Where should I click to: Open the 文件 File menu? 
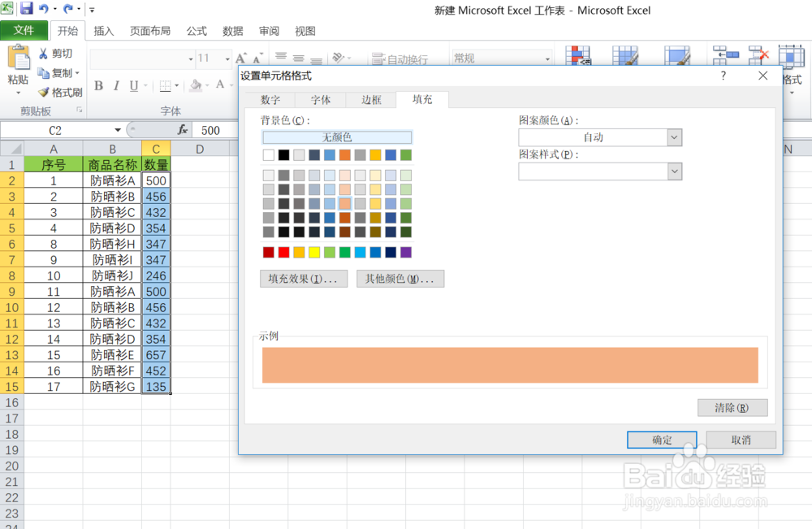[x=24, y=31]
